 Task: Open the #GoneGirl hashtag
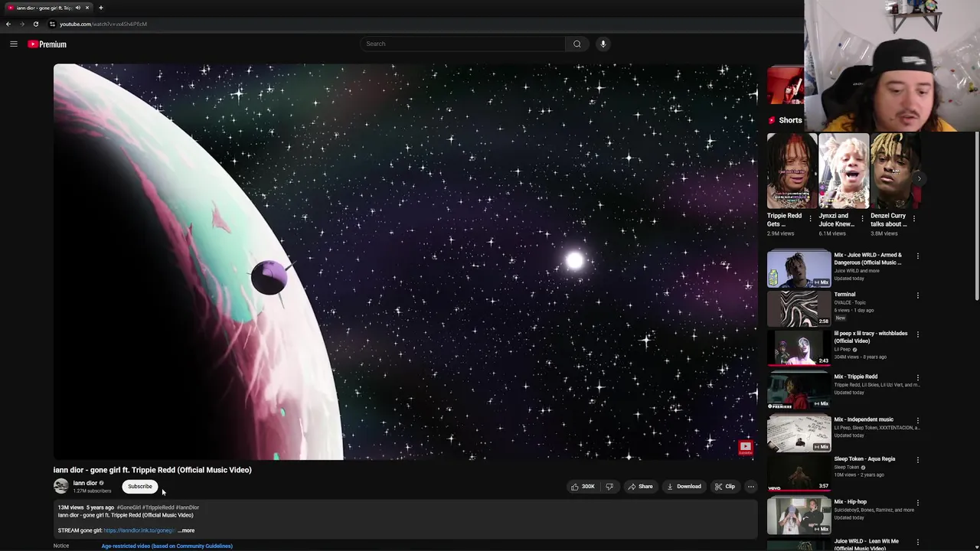pyautogui.click(x=129, y=507)
